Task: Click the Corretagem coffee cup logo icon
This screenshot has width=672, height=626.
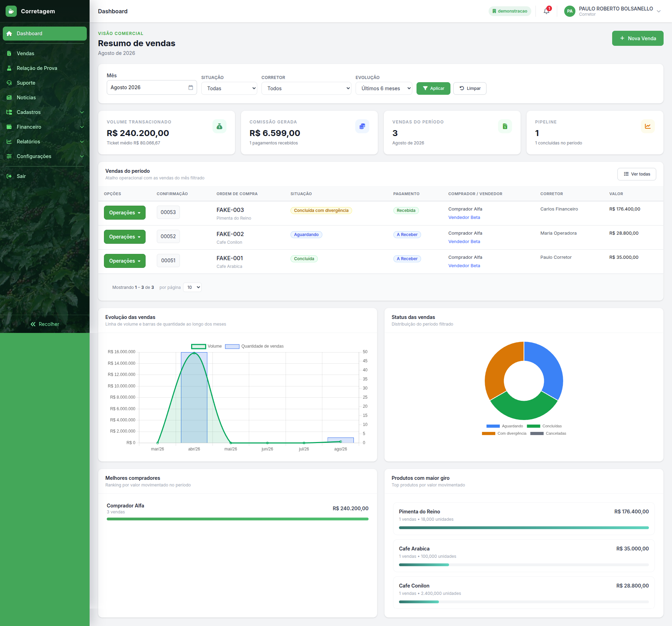Action: point(11,11)
